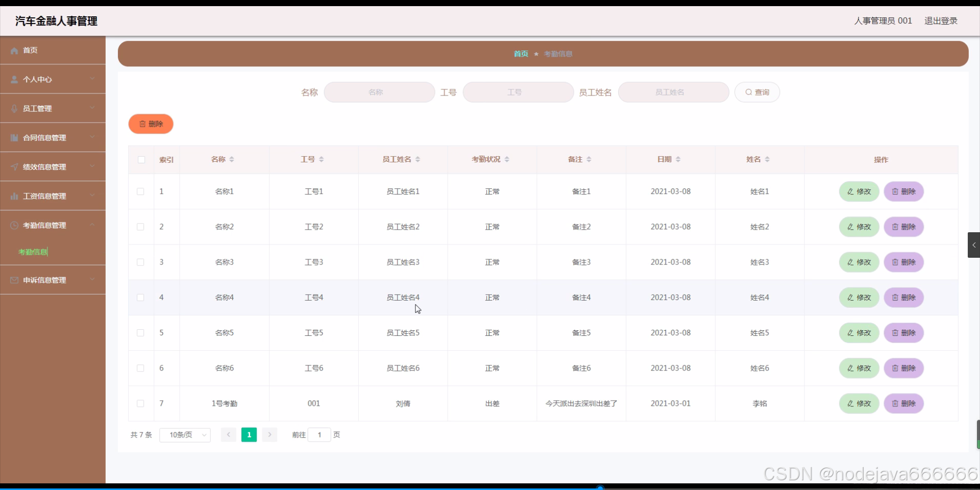Viewport: 980px width, 490px height.
Task: Click 修改 edit button for row 名称1
Action: point(859,191)
